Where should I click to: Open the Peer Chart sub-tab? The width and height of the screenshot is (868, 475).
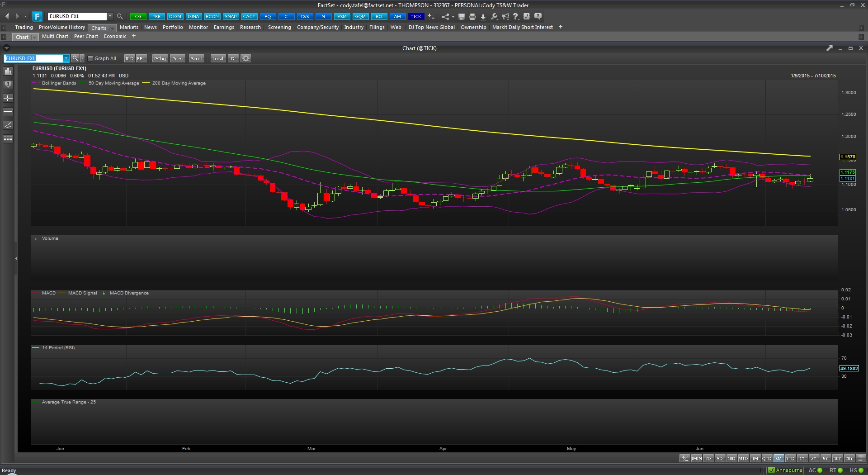point(86,36)
